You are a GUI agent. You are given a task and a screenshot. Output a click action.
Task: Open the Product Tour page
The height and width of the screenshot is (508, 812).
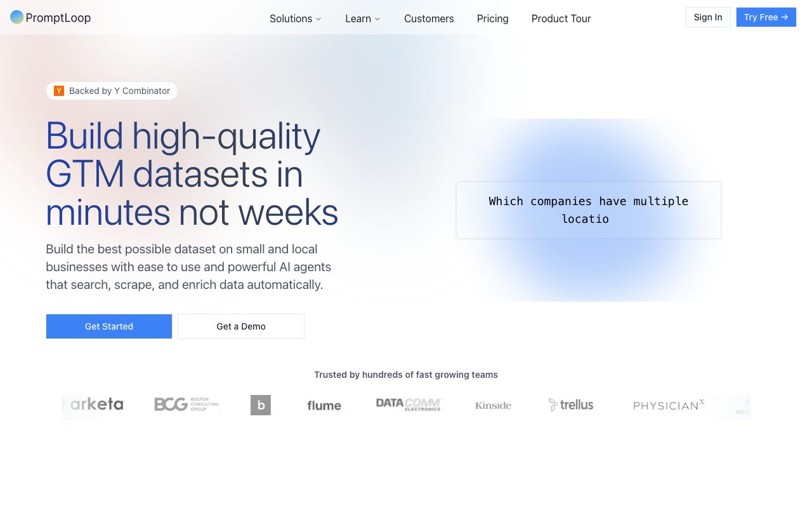point(561,18)
